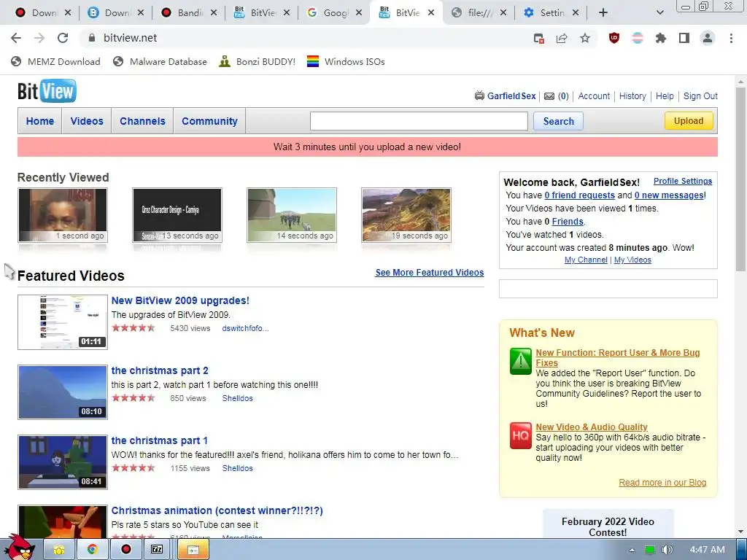
Task: Open the My Channel link
Action: [x=586, y=260]
